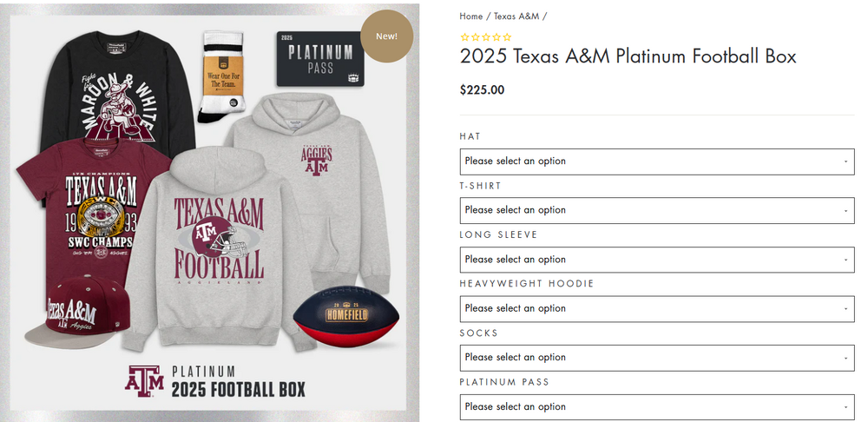Open Texas A&M breadcrumb link
Screen dimensions: 868x422
[x=516, y=16]
